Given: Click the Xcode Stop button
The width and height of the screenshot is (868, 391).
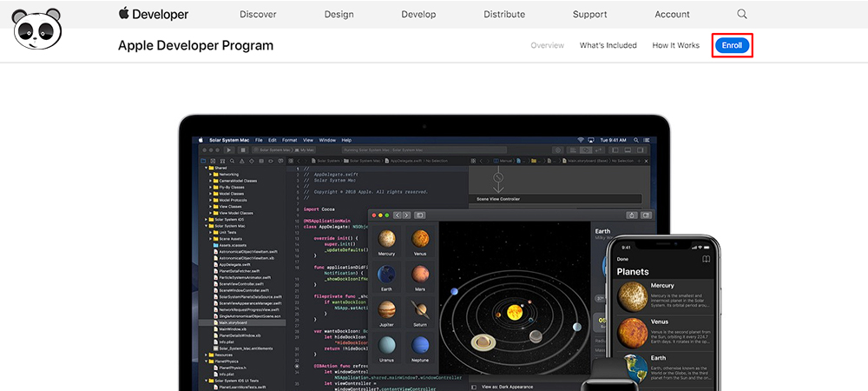Looking at the screenshot, I should coord(243,150).
